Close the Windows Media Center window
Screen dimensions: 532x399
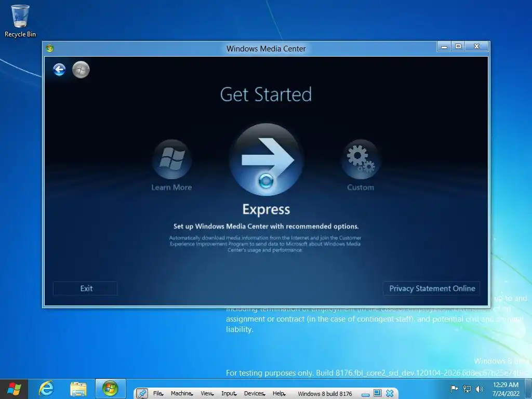(x=477, y=46)
